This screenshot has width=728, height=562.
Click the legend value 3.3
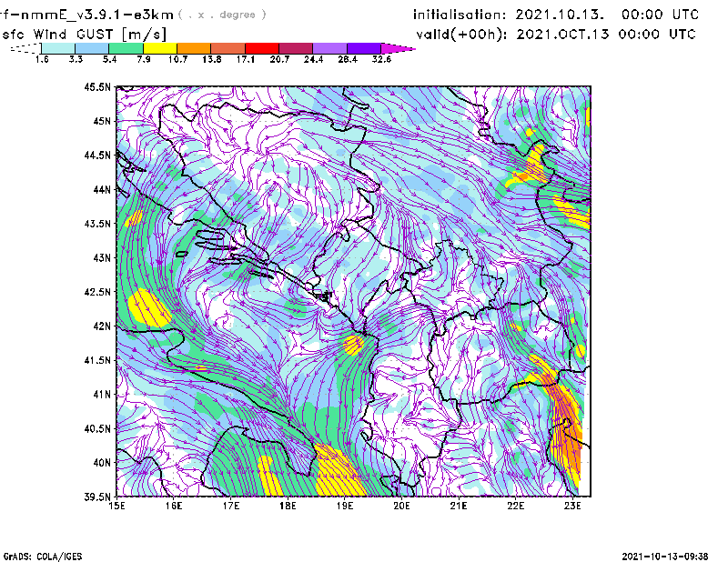click(76, 59)
